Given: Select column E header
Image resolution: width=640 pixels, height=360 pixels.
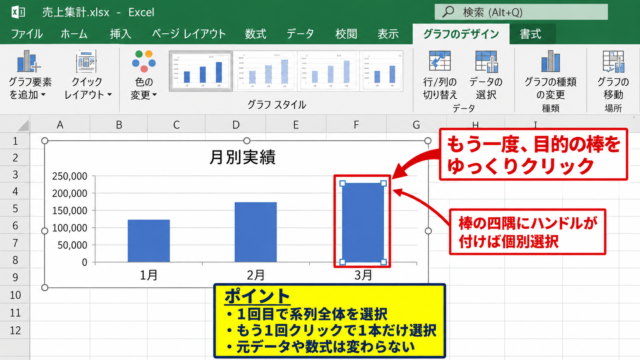Looking at the screenshot, I should [x=296, y=124].
